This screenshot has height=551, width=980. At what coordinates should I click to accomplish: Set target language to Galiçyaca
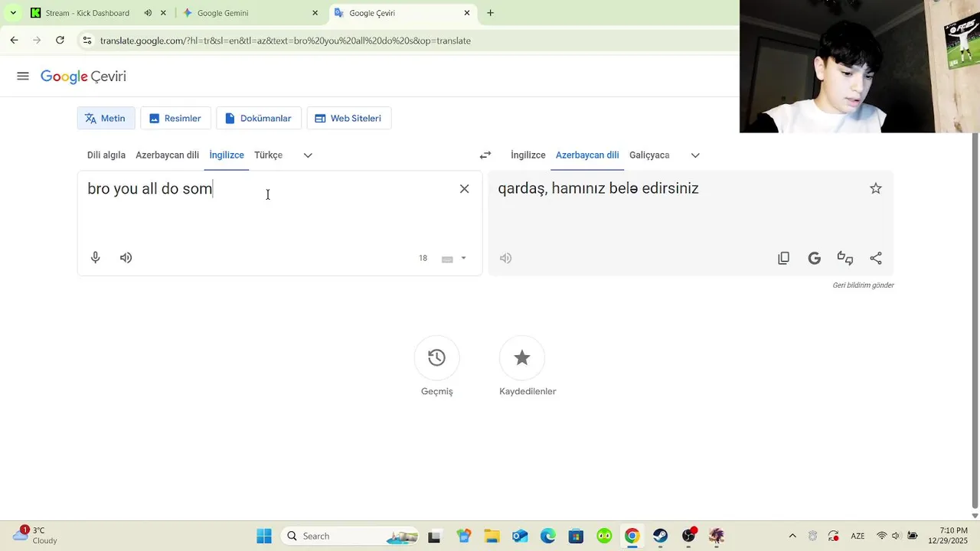click(x=649, y=155)
